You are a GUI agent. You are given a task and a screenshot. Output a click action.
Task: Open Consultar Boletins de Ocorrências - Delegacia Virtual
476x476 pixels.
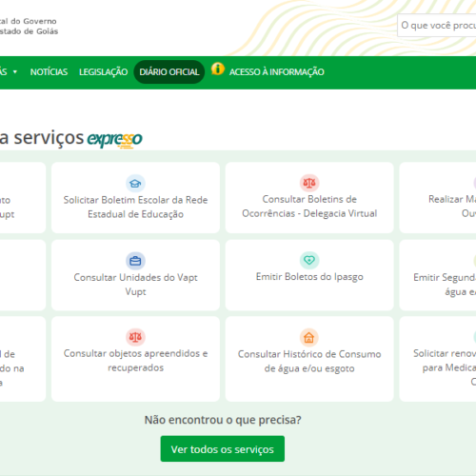[309, 198]
